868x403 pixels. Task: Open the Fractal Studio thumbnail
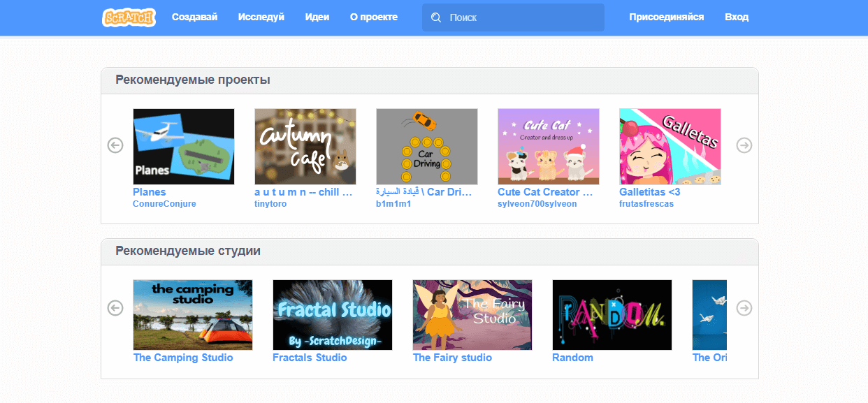pos(332,314)
